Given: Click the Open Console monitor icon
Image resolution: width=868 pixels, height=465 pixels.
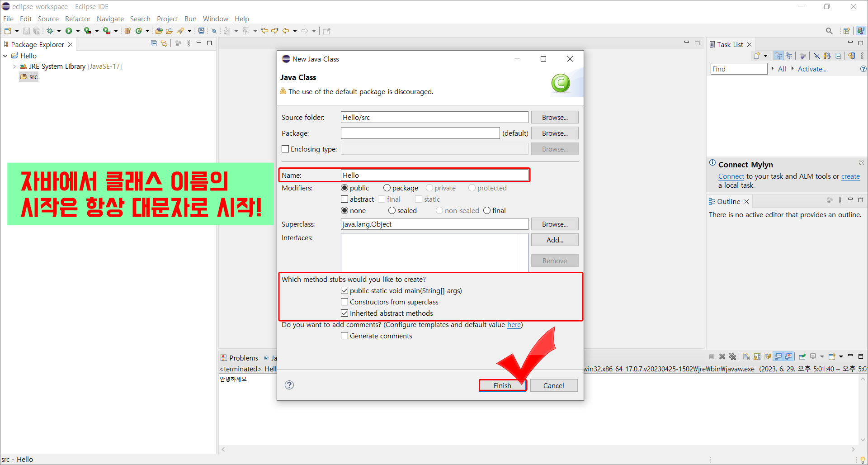Looking at the screenshot, I should click(201, 31).
